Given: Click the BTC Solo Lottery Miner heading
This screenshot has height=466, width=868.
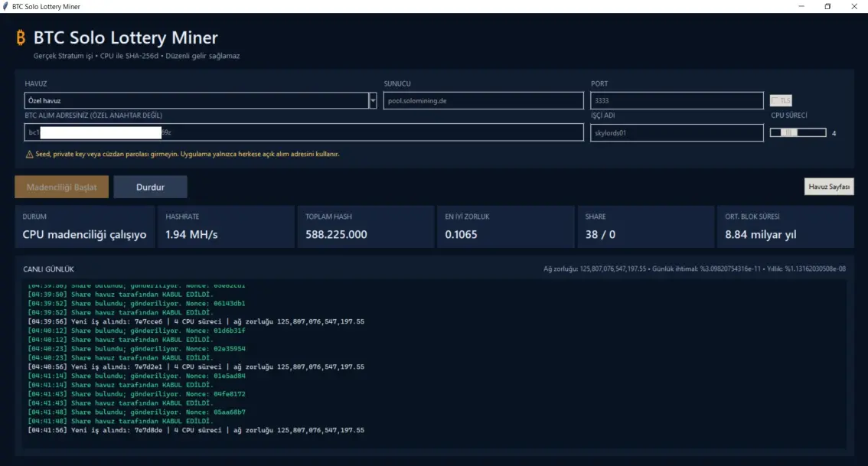Looking at the screenshot, I should [126, 37].
